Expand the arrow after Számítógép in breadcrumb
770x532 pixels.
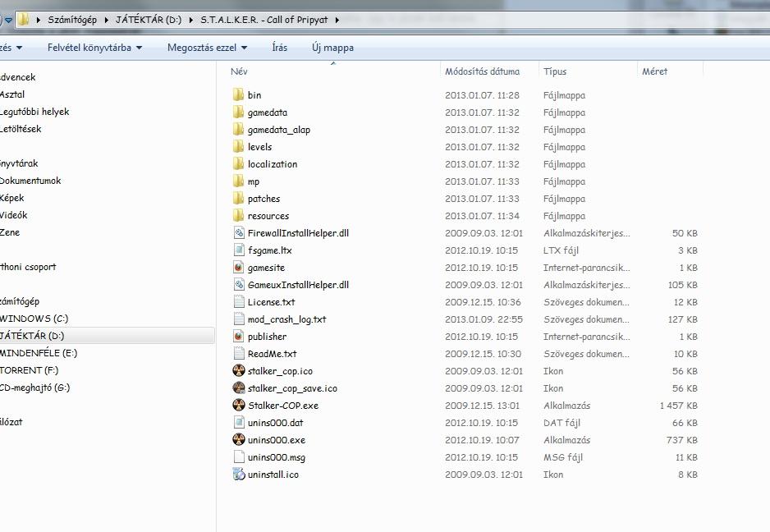coord(106,21)
